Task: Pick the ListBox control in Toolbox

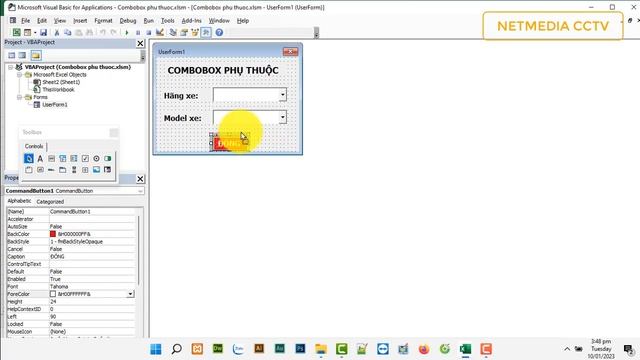Action: pyautogui.click(x=74, y=158)
